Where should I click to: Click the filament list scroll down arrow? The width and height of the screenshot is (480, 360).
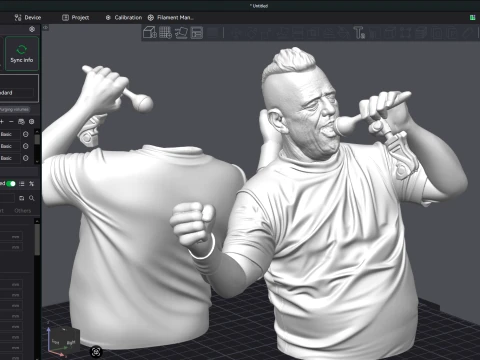click(x=37, y=161)
